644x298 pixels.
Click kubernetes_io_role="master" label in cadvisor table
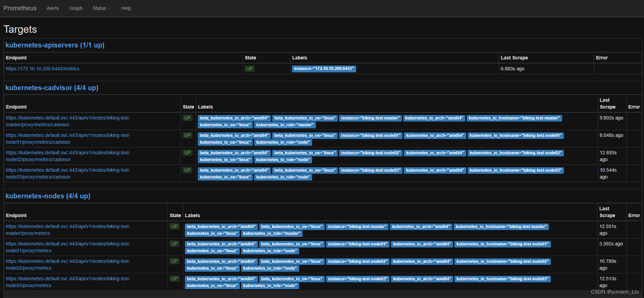(x=285, y=125)
